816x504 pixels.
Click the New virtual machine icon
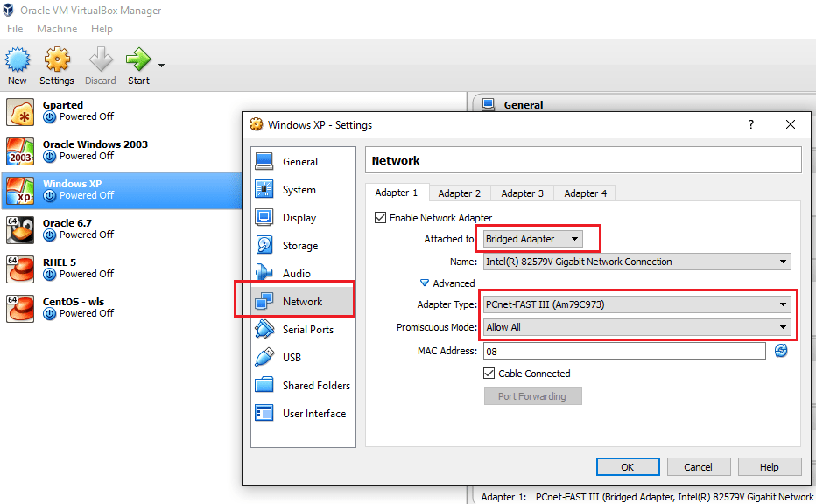click(18, 59)
